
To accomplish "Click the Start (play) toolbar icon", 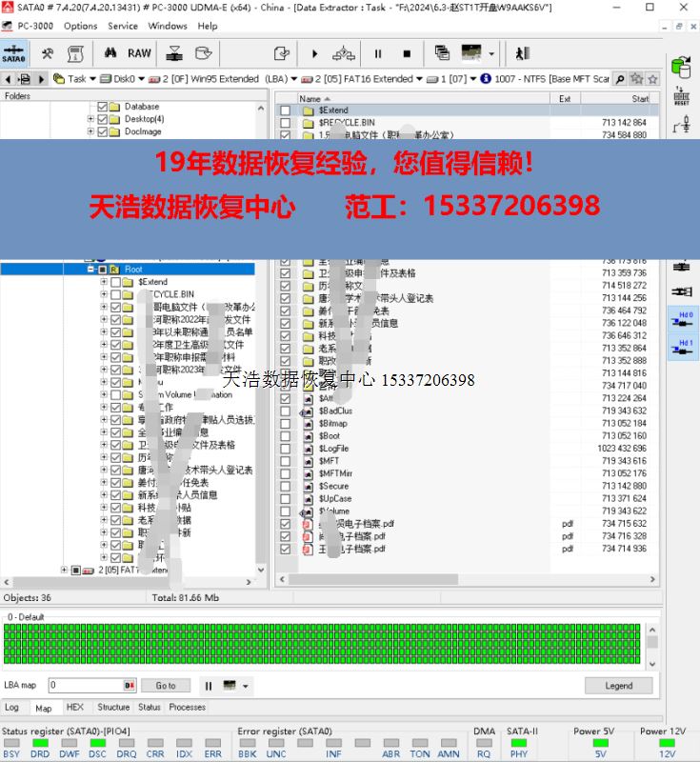I will tap(314, 54).
